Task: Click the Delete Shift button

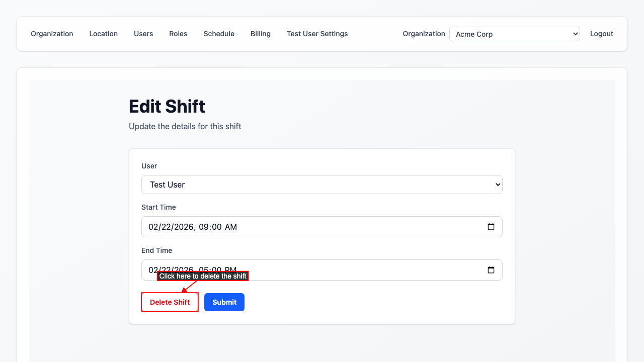Action: [170, 302]
